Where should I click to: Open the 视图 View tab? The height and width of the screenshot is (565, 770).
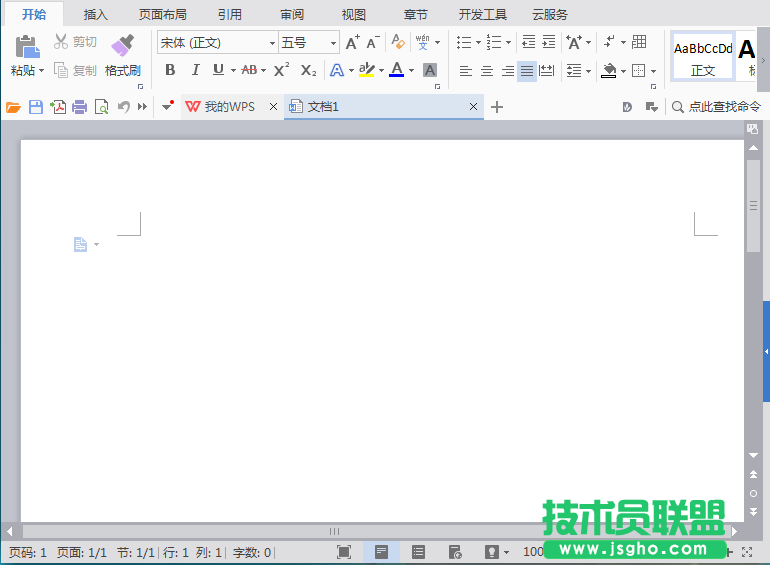[354, 15]
